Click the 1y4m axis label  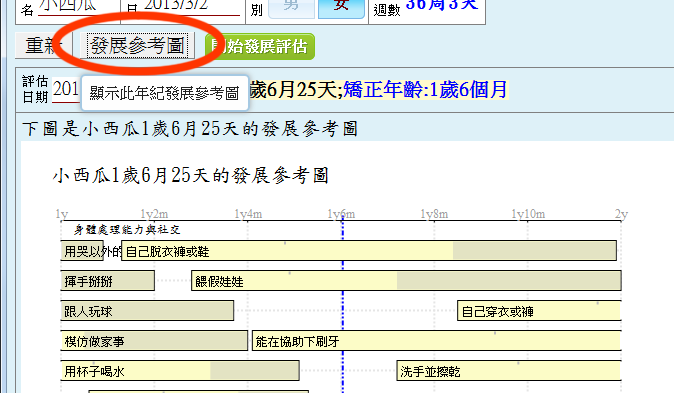click(x=248, y=214)
